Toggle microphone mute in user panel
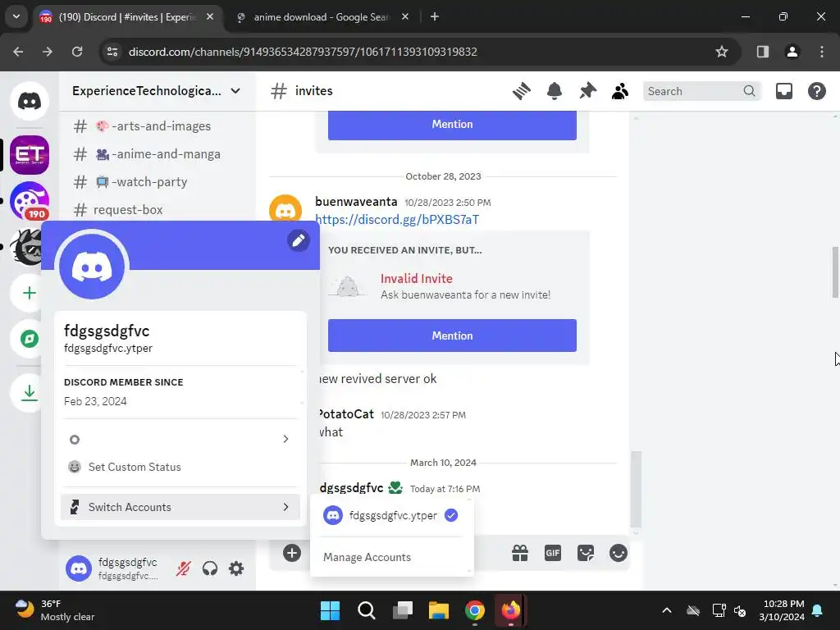Viewport: 840px width, 630px height. 183,568
